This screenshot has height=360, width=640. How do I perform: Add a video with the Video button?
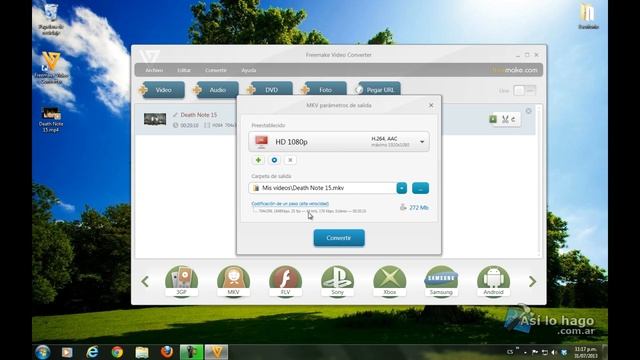tap(162, 90)
